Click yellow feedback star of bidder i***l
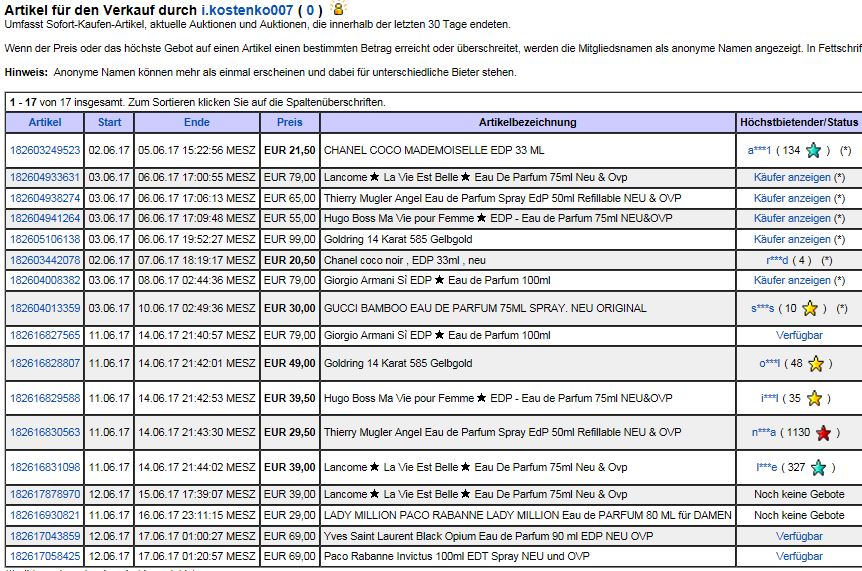This screenshot has height=571, width=862. (814, 398)
